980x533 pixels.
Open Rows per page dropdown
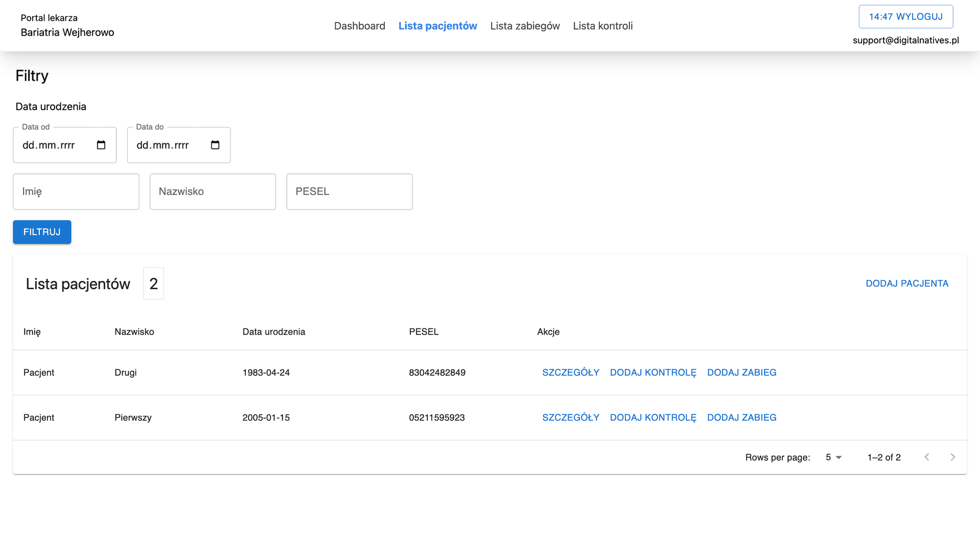(x=834, y=458)
